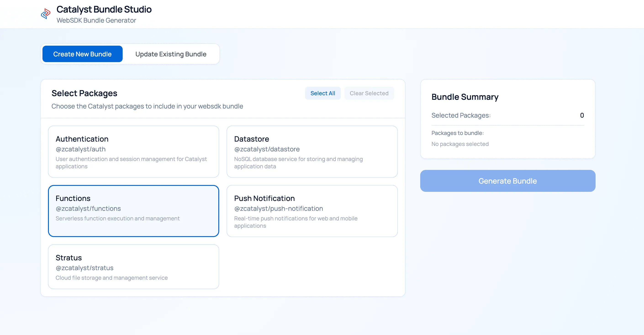Switch to Update Existing Bundle tab

tap(171, 54)
